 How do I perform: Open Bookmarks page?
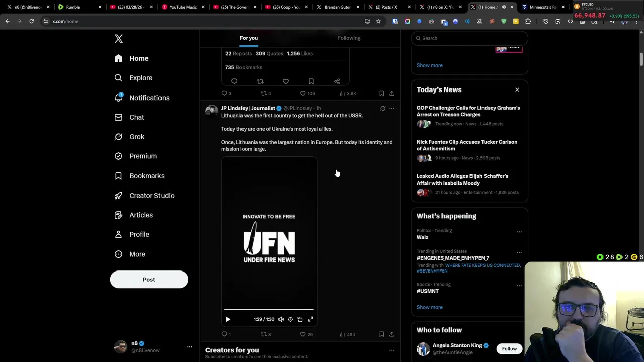pos(139,176)
